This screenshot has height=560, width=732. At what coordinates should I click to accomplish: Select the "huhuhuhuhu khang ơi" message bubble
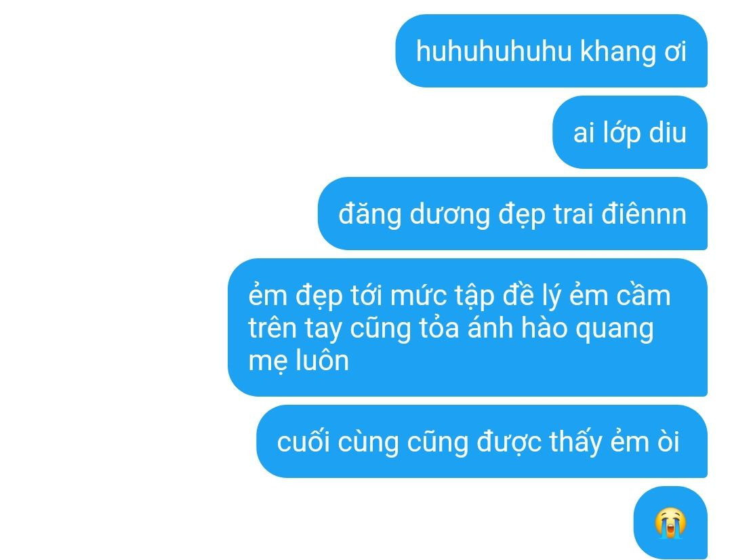pyautogui.click(x=551, y=51)
